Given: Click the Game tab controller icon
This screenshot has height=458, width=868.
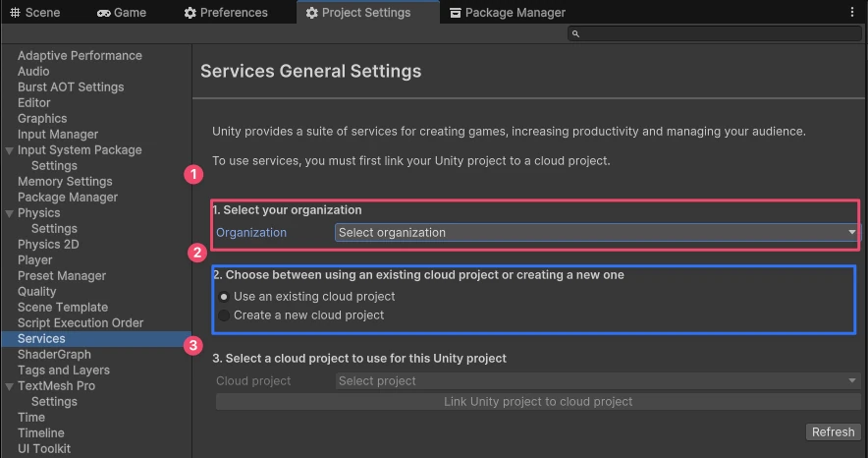Looking at the screenshot, I should 103,13.
